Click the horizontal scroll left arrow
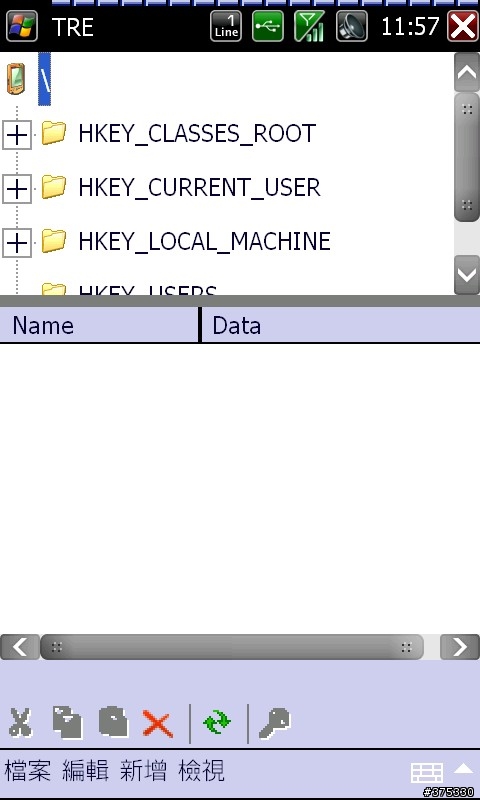Screen dimensions: 480x800 (x=19, y=647)
